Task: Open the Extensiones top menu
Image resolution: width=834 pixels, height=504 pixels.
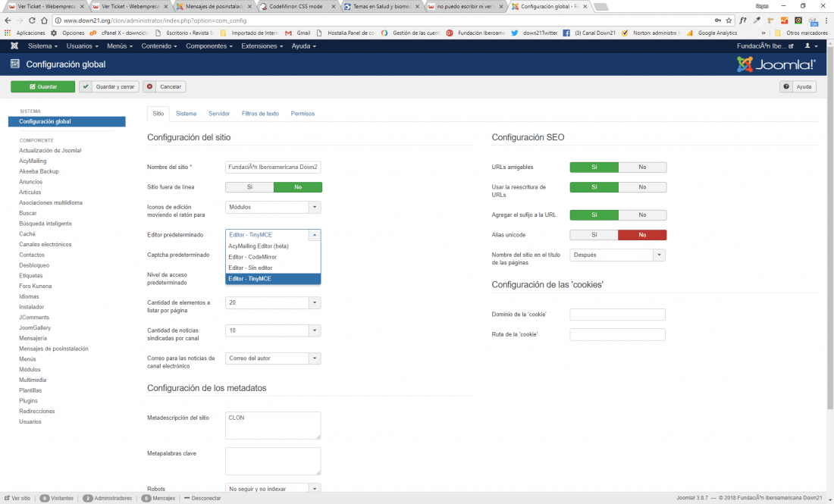Action: pos(262,46)
